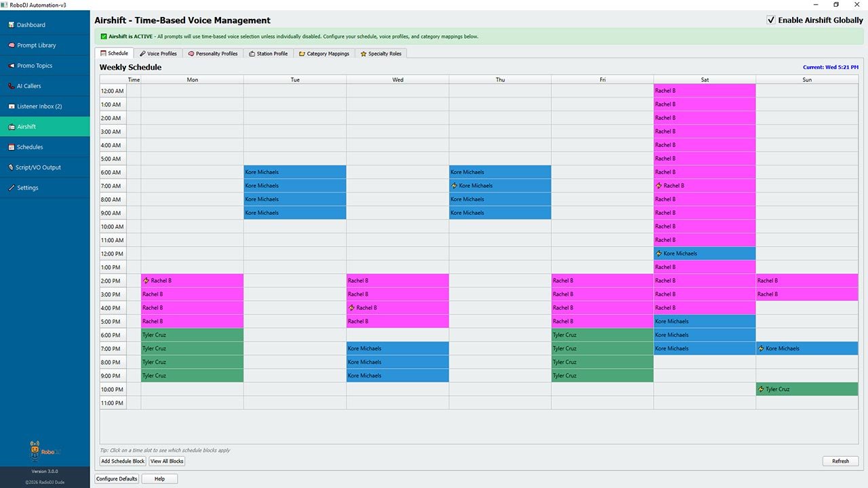Toggle Enable Airshift Globally checkbox
This screenshot has height=488, width=868.
coord(771,20)
